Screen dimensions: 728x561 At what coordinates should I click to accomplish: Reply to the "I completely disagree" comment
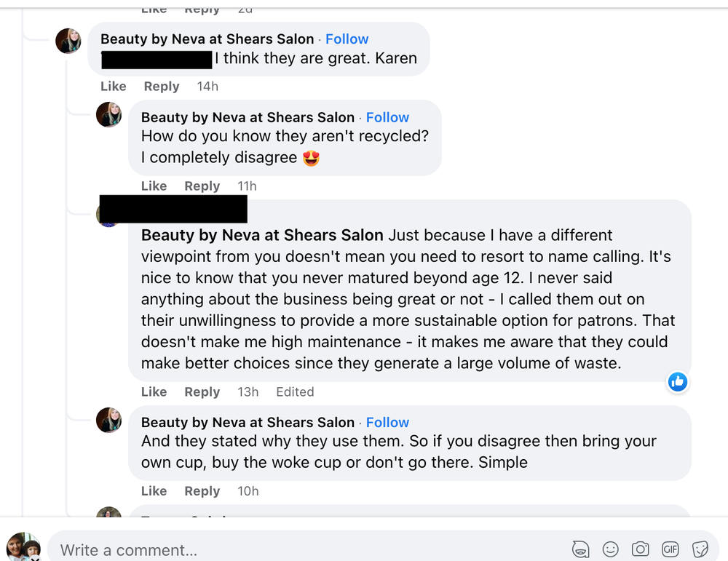(202, 186)
